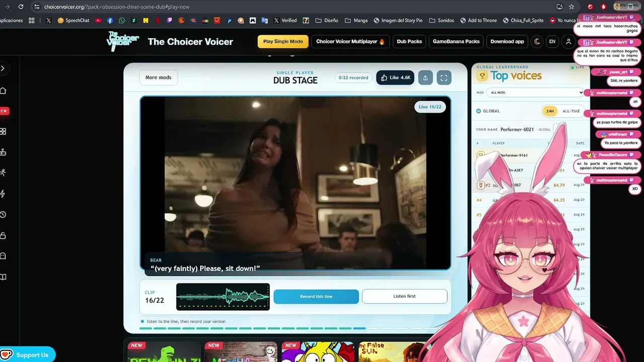This screenshot has height=362, width=644.
Task: Open the Diseño bookmark folder
Action: point(327,21)
